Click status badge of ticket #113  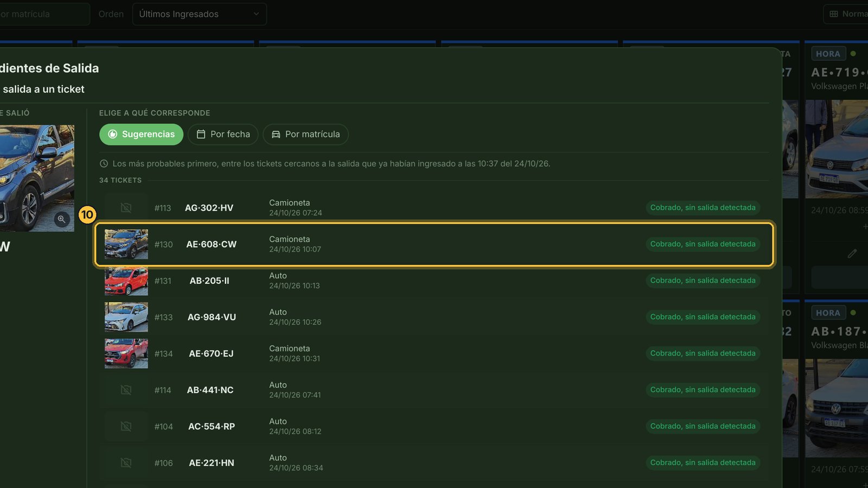point(703,207)
